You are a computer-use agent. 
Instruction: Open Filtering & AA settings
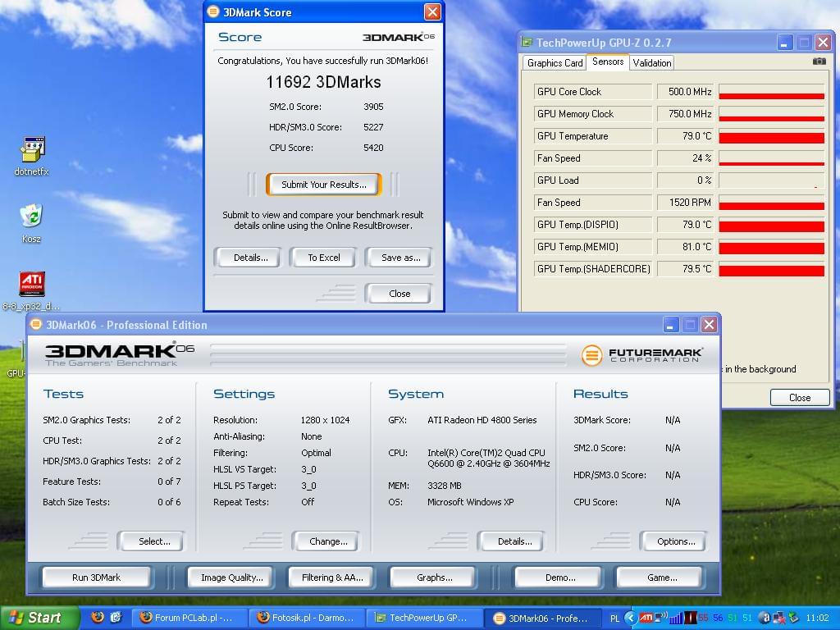(332, 577)
